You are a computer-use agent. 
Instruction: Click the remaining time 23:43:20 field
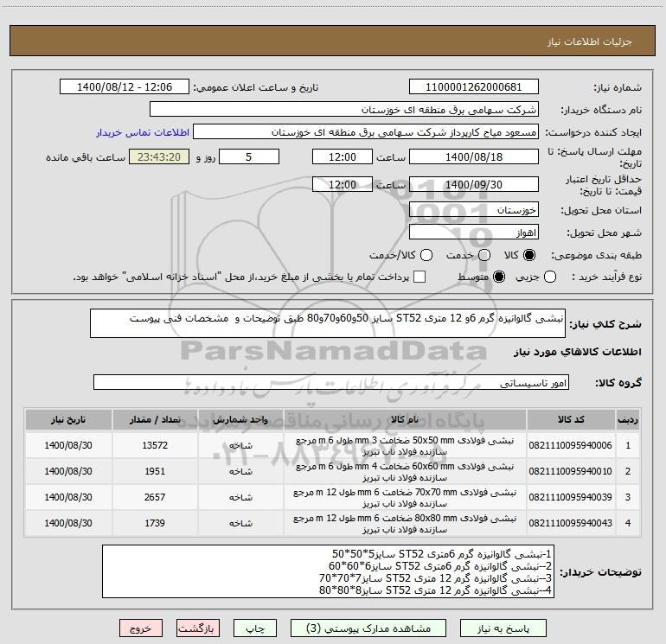tap(159, 156)
